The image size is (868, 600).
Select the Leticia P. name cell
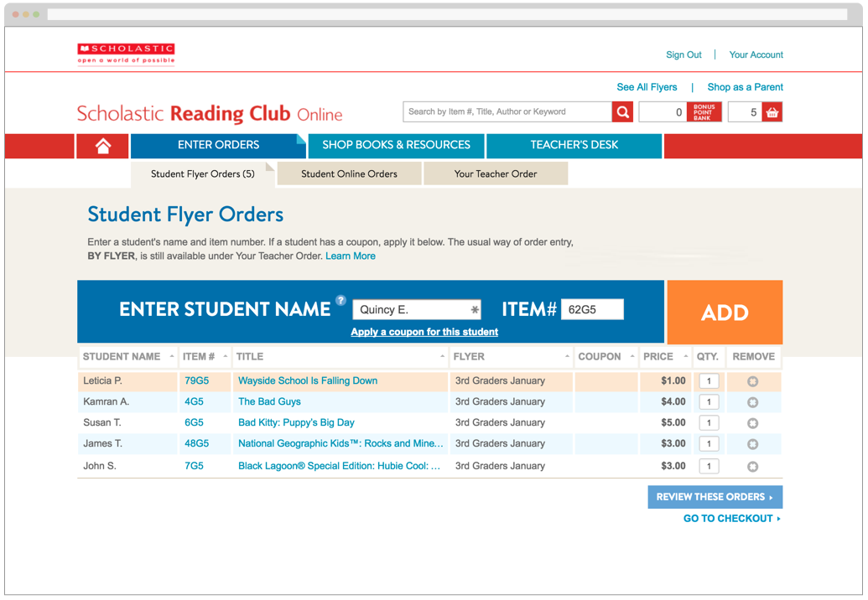coord(127,381)
